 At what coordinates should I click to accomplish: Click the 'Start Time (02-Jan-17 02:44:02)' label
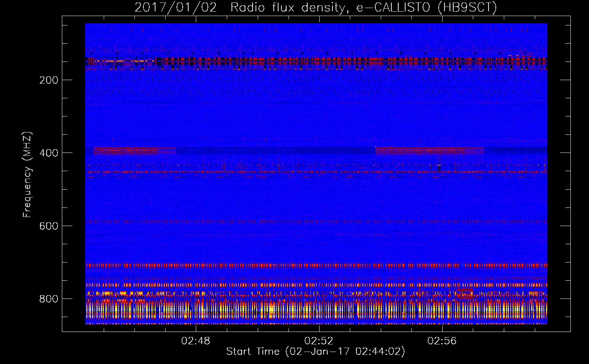[316, 352]
